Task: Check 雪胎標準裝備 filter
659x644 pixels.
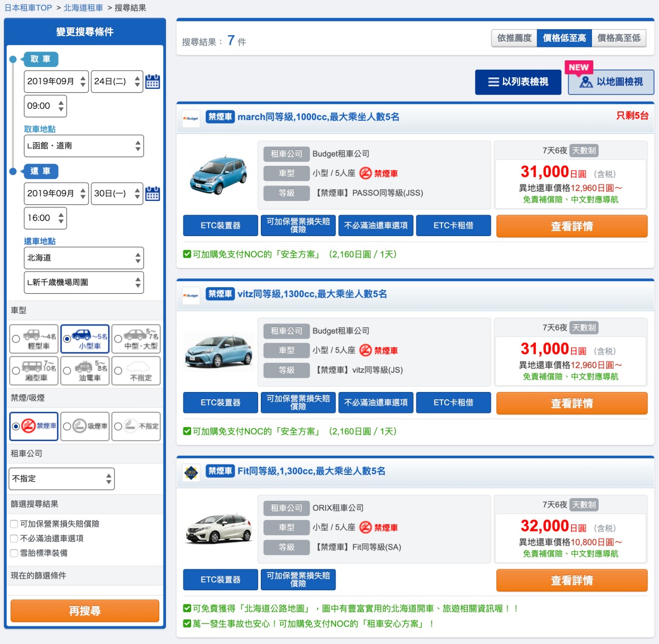Action: pos(14,553)
